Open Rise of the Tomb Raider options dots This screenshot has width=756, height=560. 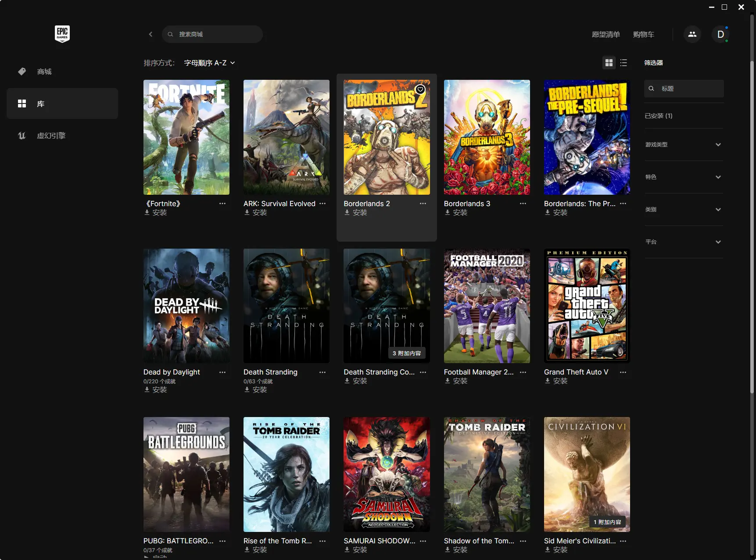pos(322,541)
